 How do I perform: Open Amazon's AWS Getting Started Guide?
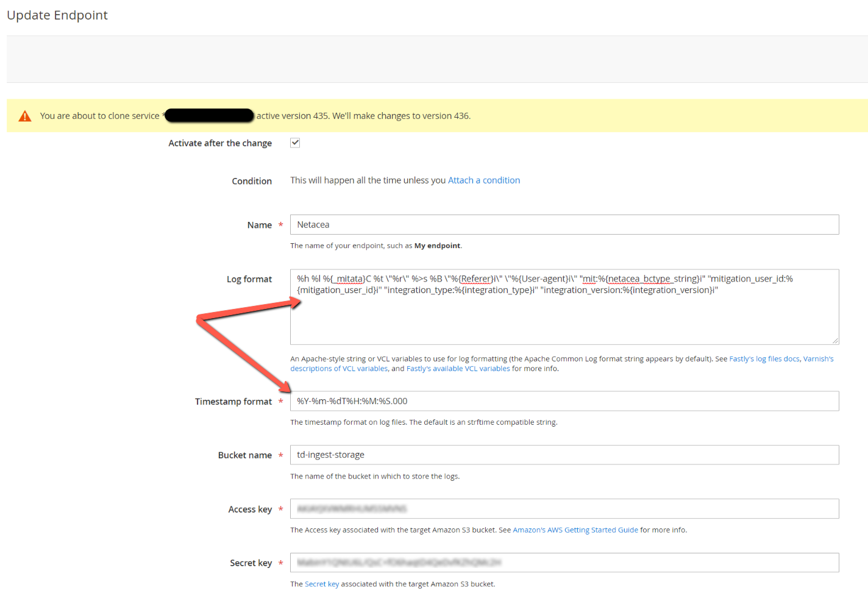pyautogui.click(x=575, y=530)
